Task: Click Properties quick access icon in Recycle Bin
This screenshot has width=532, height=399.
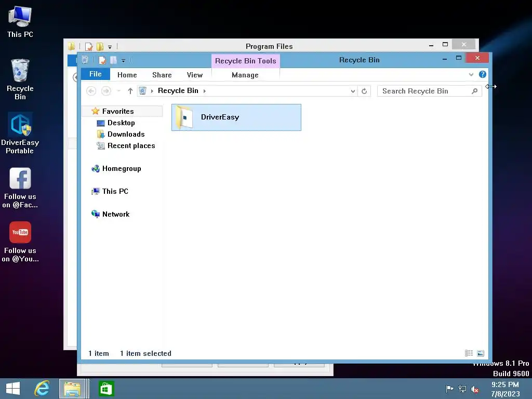Action: click(x=102, y=60)
